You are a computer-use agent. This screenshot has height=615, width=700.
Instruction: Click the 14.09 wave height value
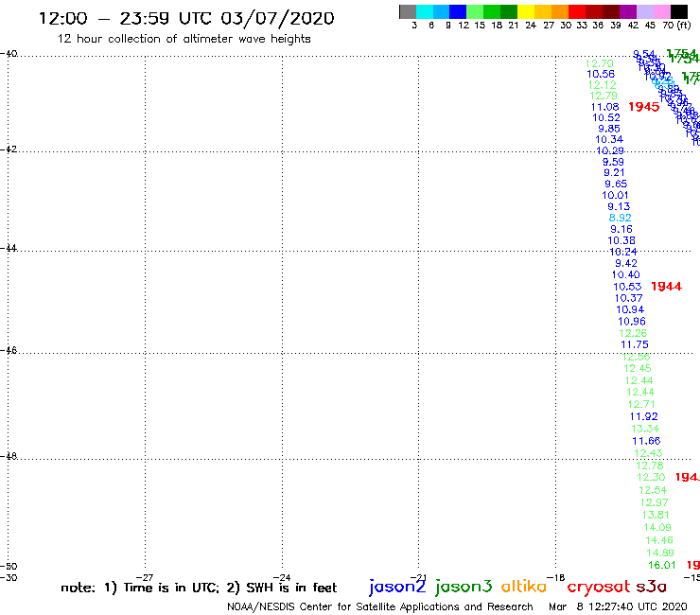657,527
